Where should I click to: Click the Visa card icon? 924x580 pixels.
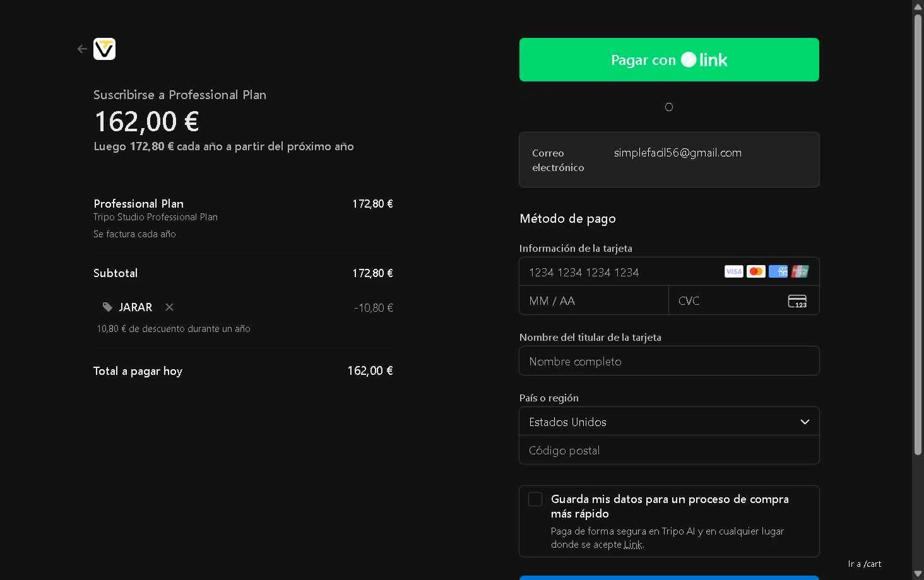[x=733, y=271]
